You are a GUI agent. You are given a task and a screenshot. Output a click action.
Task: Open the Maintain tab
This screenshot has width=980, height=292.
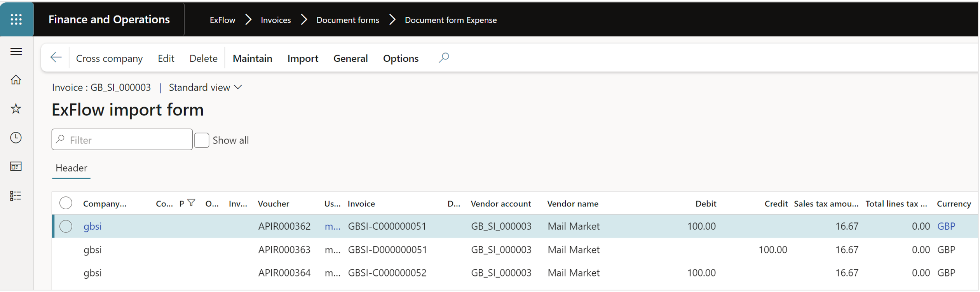(x=253, y=58)
